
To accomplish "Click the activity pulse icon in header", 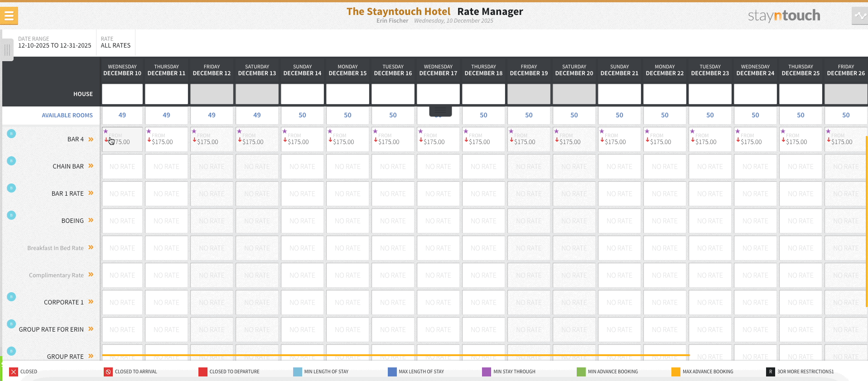I will pos(860,16).
